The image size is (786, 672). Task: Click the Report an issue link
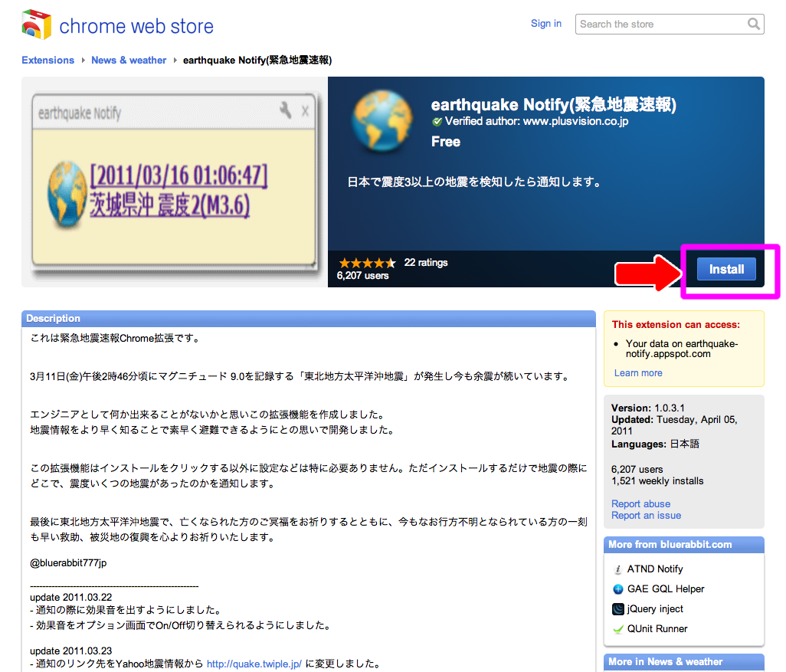point(646,516)
